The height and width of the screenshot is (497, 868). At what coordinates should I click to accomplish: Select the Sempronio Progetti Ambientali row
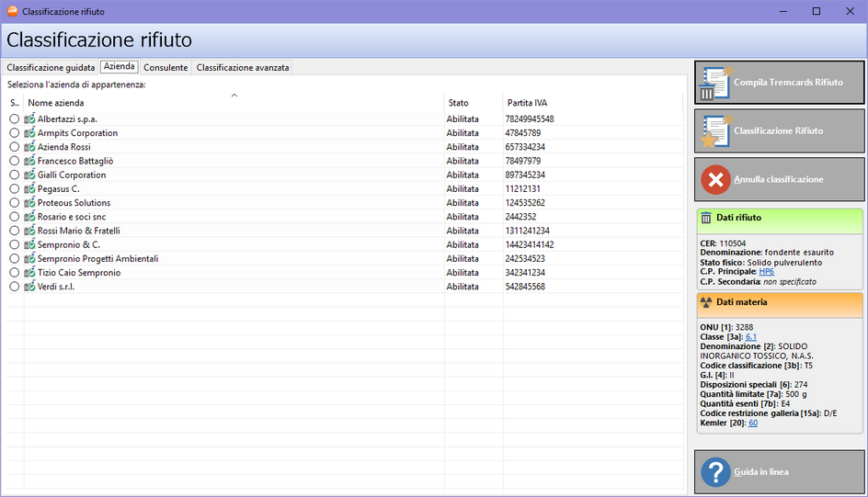97,259
